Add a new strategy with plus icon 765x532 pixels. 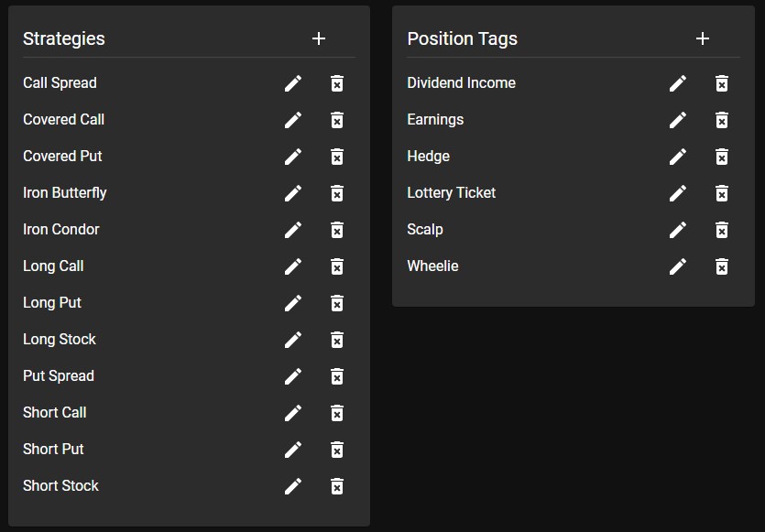click(x=319, y=38)
